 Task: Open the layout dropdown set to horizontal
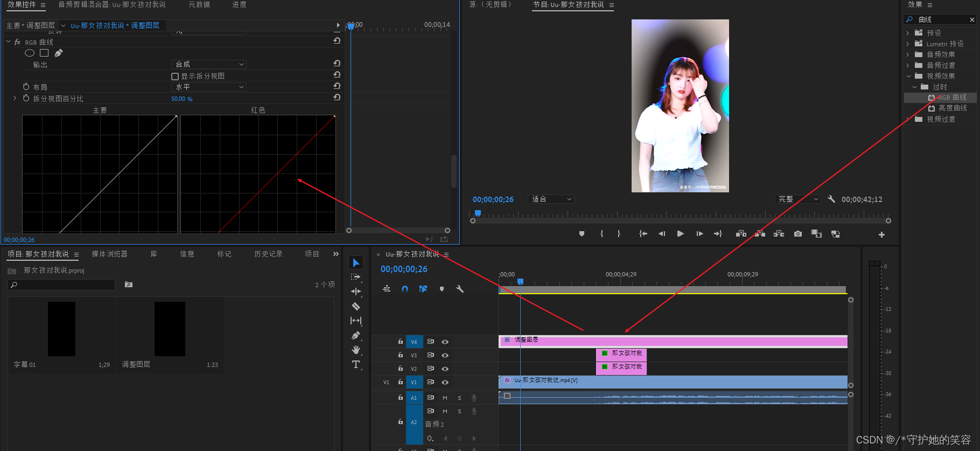coord(209,87)
